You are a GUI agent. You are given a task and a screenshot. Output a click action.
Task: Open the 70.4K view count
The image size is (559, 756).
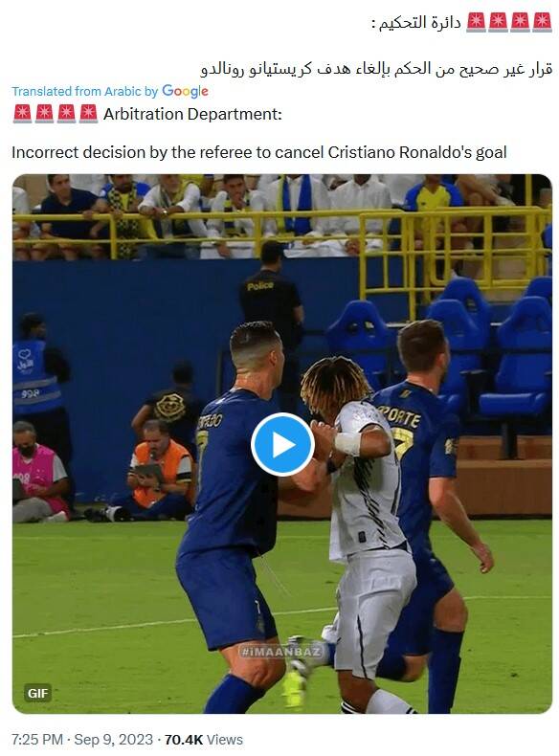click(183, 739)
